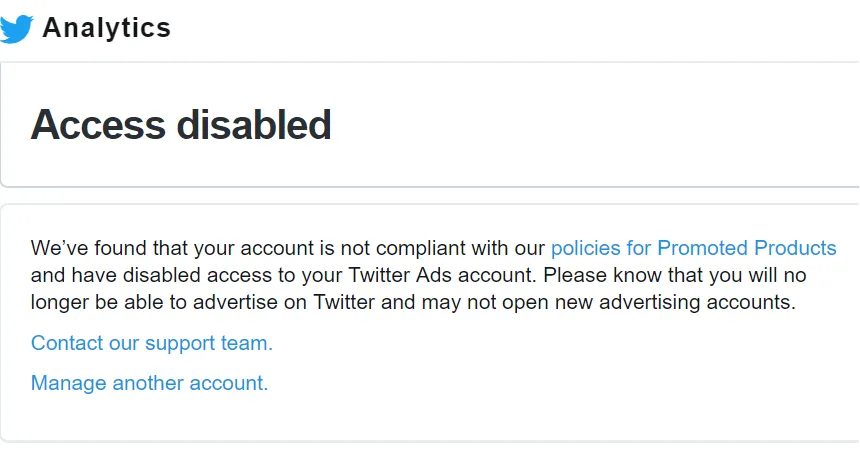860x454 pixels.
Task: Click the line starting "longer be able to advertise"
Action: (x=413, y=302)
